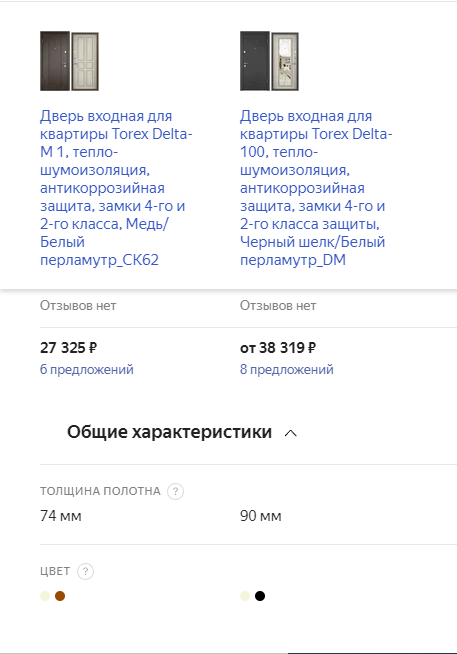
Task: Click the 74 мм thickness value
Action: pos(61,516)
